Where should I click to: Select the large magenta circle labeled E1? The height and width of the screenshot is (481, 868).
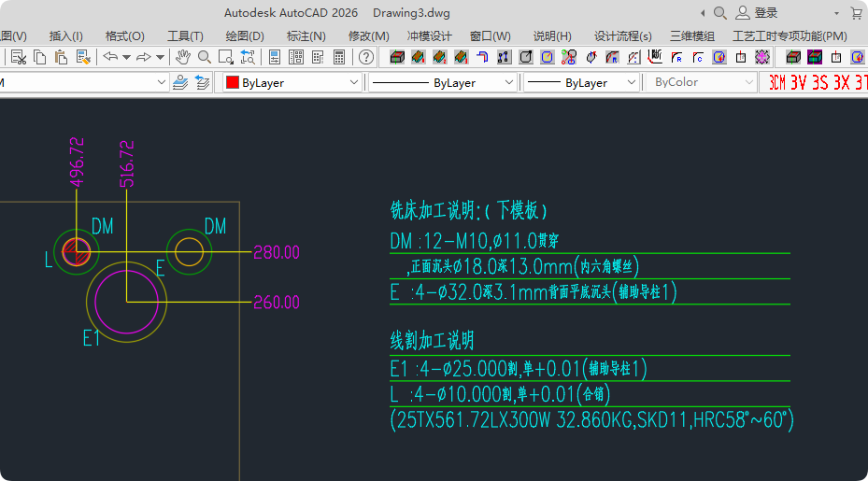tap(127, 302)
